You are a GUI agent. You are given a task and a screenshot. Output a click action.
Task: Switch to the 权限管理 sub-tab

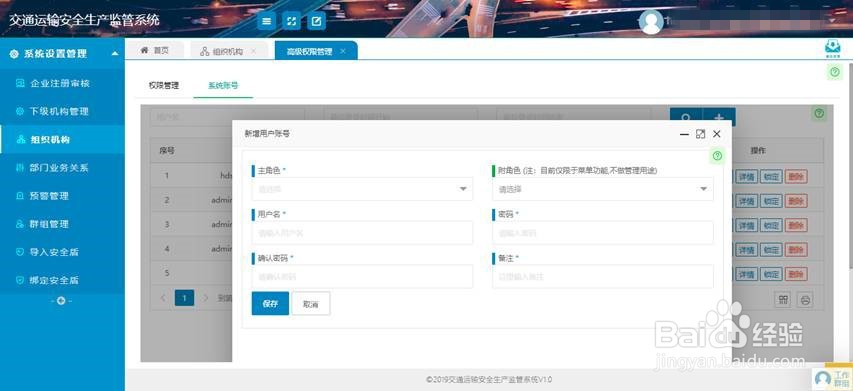(x=164, y=85)
